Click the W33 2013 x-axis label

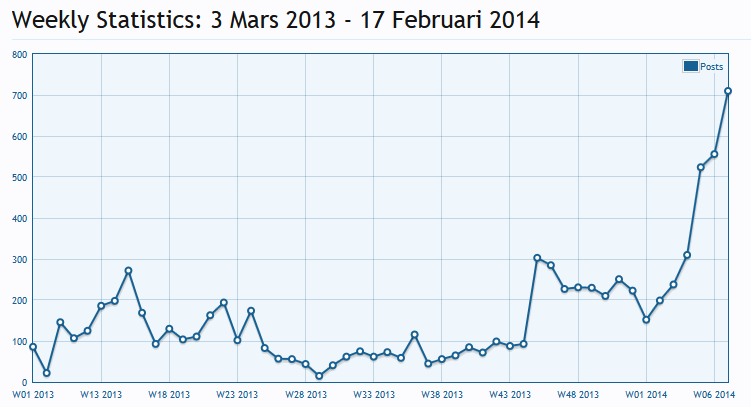373,395
